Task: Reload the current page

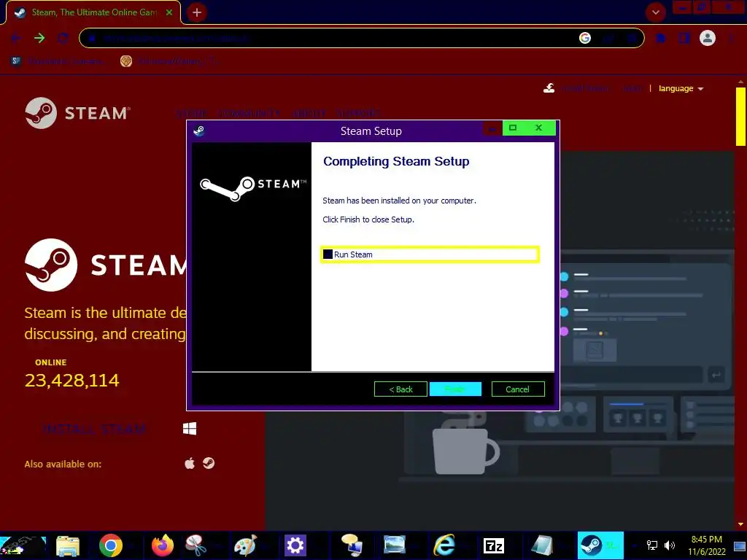Action: pyautogui.click(x=63, y=38)
